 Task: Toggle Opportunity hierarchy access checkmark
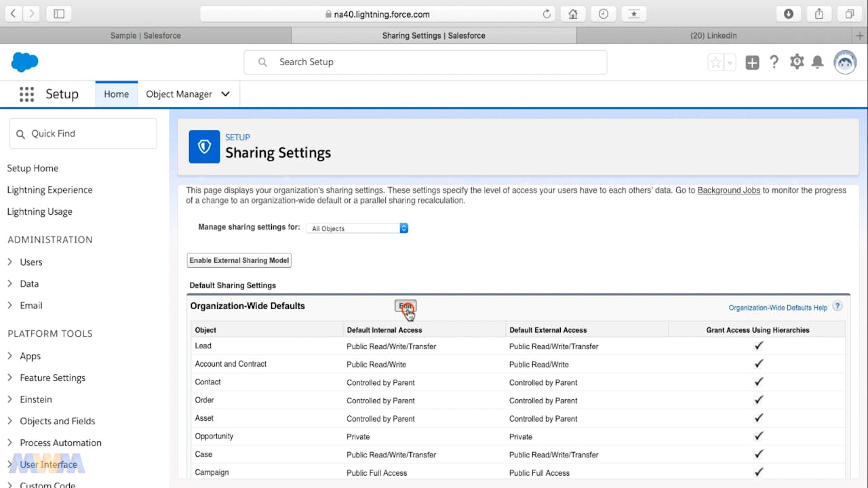pyautogui.click(x=759, y=436)
